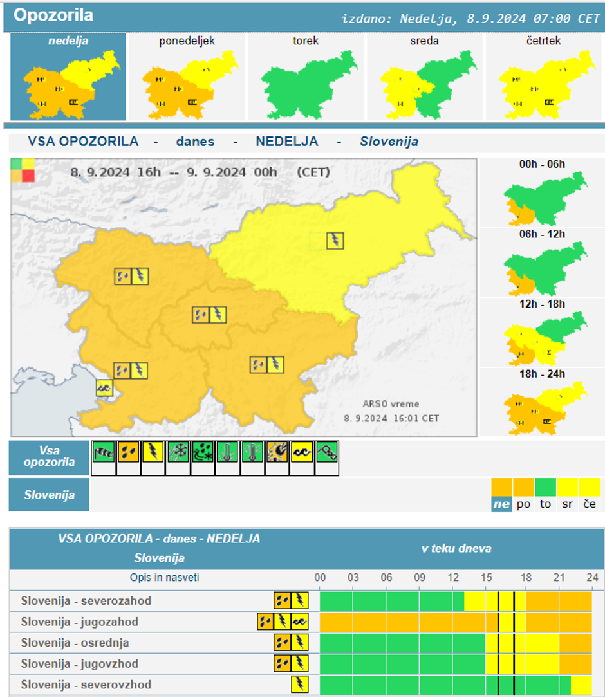
Task: Open the Slovenija - jugozahod row
Action: coord(79,622)
